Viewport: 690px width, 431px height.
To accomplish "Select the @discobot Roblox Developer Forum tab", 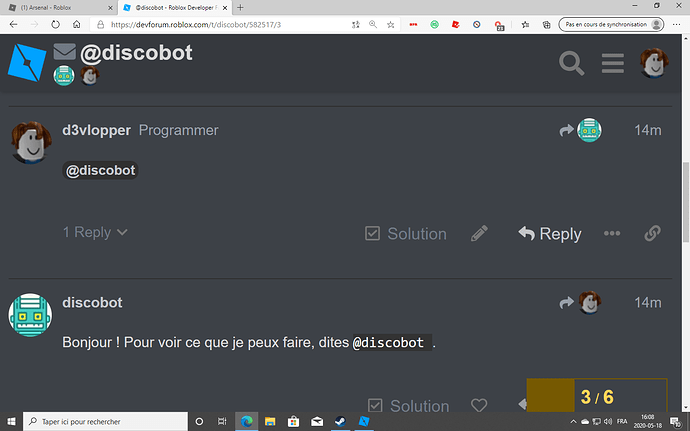I will 176,7.
